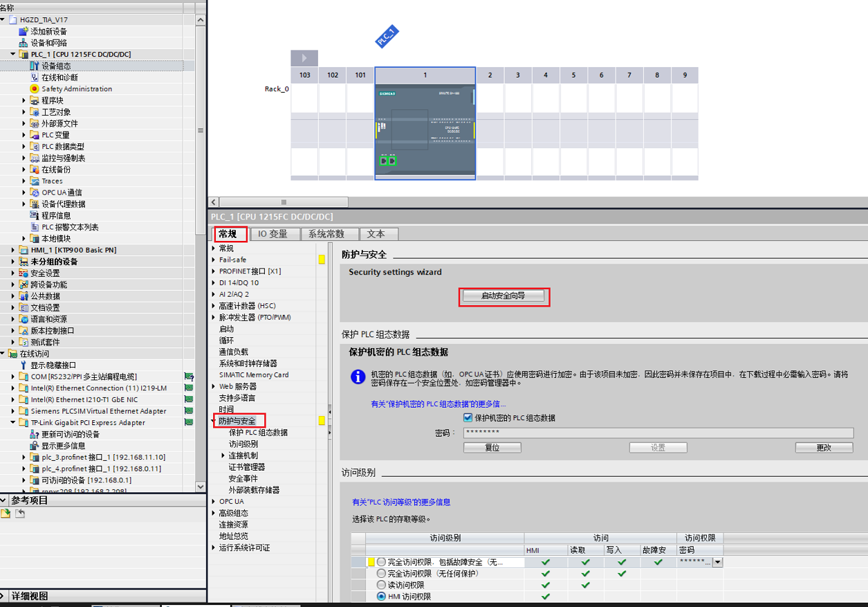This screenshot has height=607, width=868.
Task: Open SIMATIC Memory Card settings item
Action: pos(254,374)
